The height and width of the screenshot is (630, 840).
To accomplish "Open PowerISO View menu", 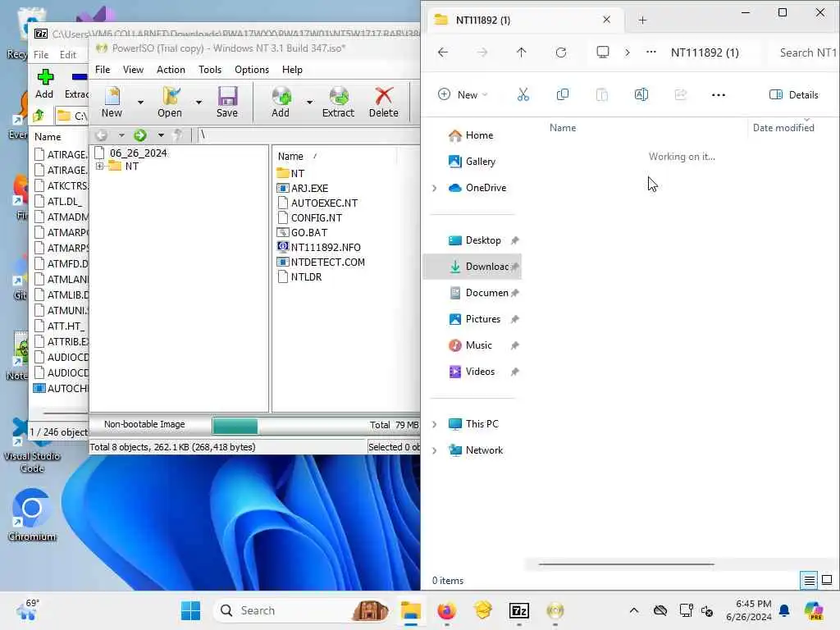I will click(133, 70).
